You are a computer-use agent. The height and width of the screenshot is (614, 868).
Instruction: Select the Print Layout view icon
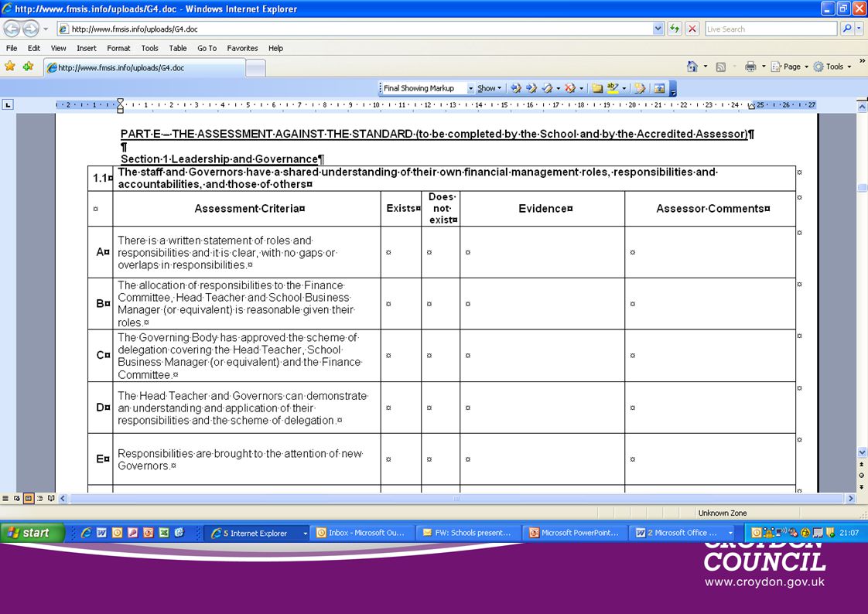28,498
